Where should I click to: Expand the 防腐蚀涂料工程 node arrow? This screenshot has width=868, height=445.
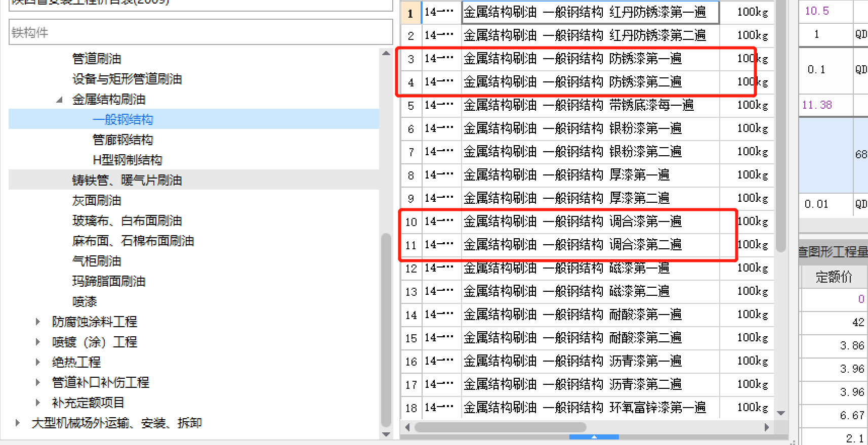pyautogui.click(x=37, y=322)
